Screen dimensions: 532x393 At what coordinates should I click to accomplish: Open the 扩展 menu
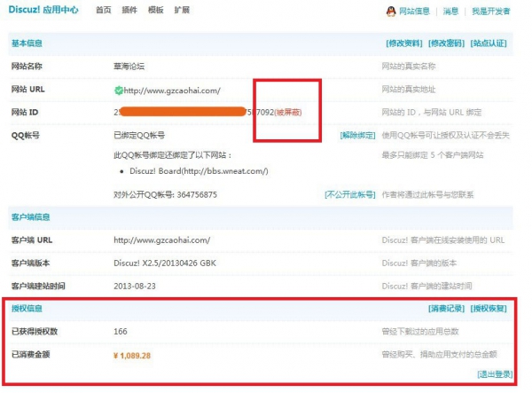pyautogui.click(x=182, y=10)
